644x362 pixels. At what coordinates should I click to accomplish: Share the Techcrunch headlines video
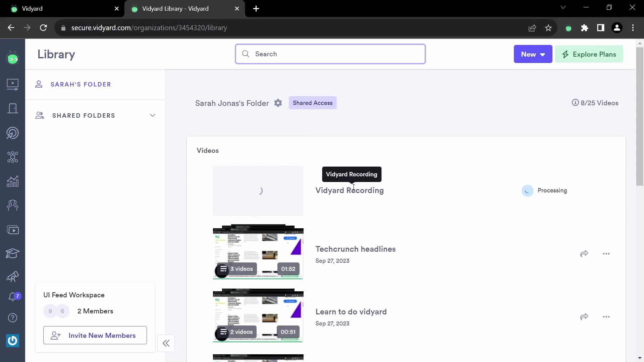(x=584, y=254)
